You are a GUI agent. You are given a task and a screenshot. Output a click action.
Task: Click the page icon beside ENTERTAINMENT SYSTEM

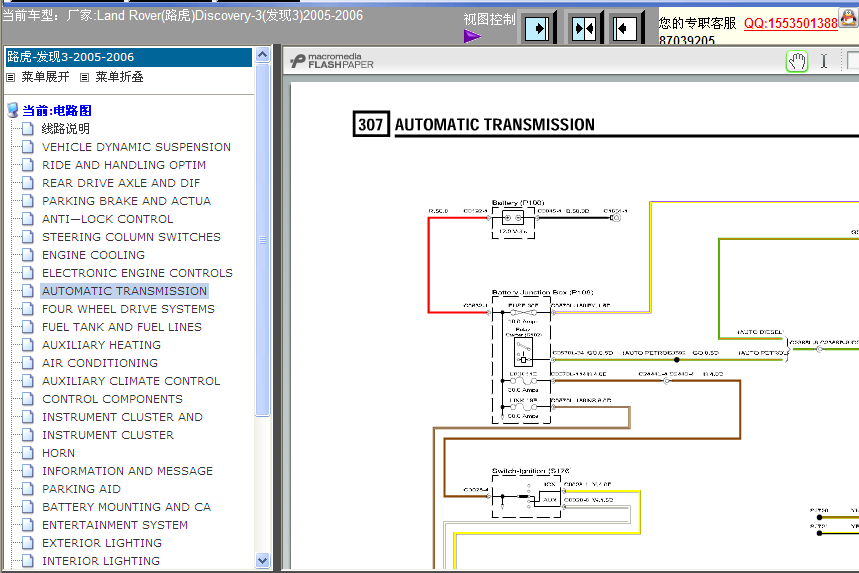pos(27,525)
